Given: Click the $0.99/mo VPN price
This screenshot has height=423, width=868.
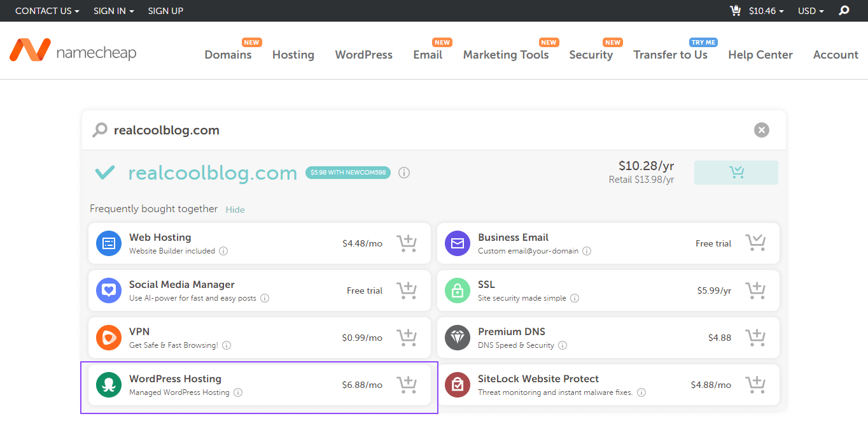Looking at the screenshot, I should tap(362, 338).
